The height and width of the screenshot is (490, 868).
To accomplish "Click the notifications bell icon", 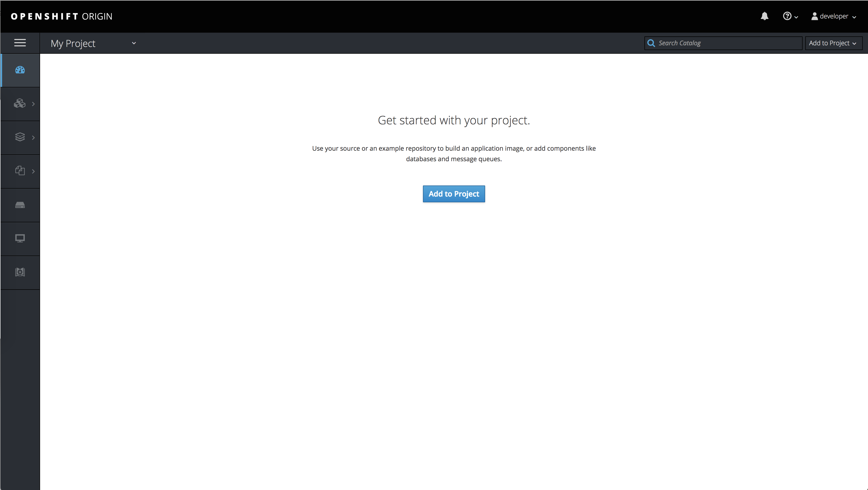I will point(765,16).
